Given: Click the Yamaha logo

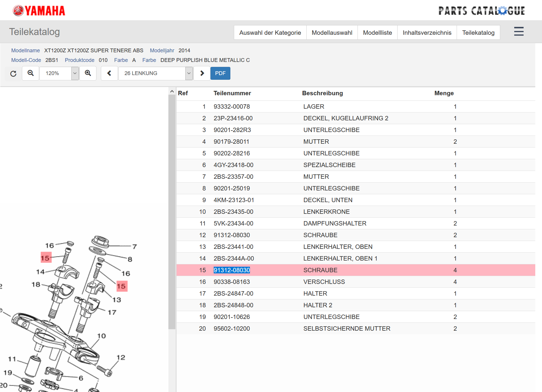Looking at the screenshot, I should (39, 11).
